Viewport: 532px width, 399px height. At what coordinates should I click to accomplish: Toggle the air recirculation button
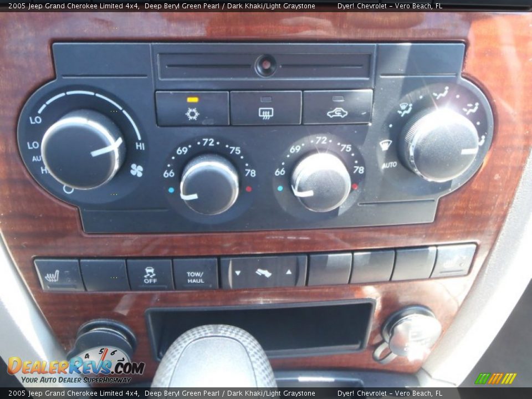(x=337, y=108)
